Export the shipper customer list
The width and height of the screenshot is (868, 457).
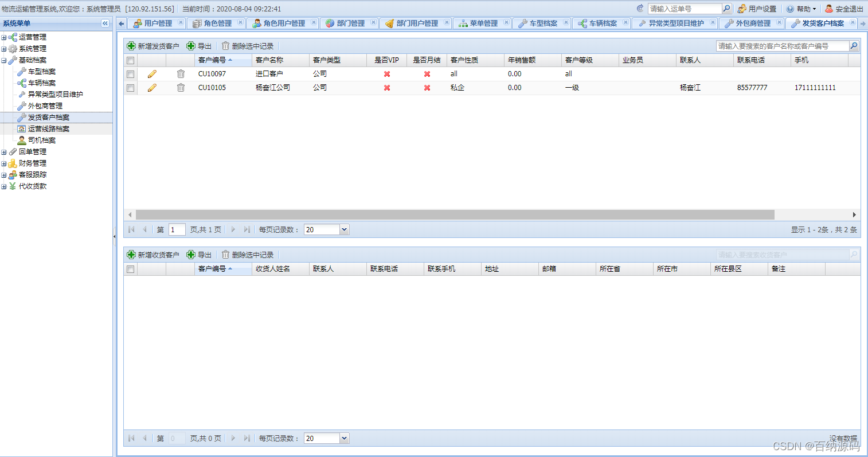point(199,46)
